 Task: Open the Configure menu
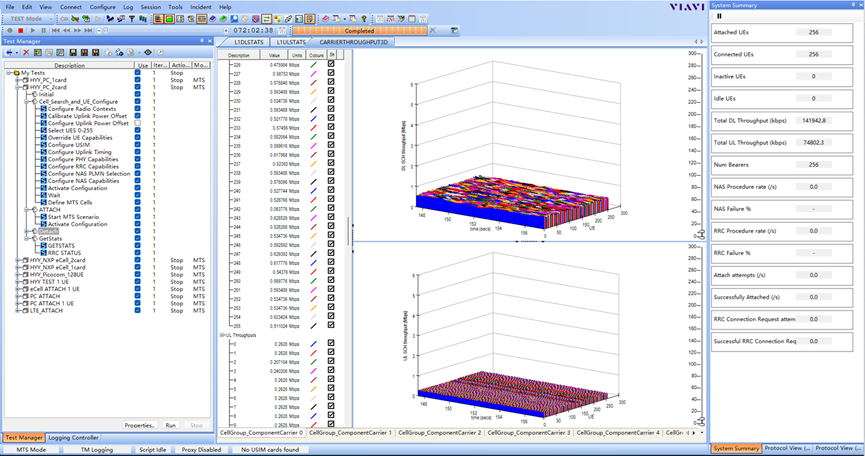point(102,6)
